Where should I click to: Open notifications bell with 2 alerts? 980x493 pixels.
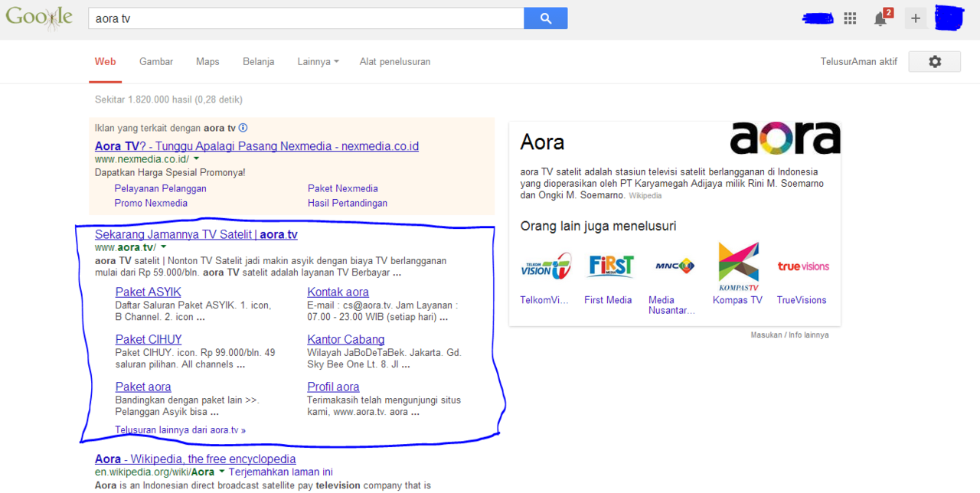(881, 18)
